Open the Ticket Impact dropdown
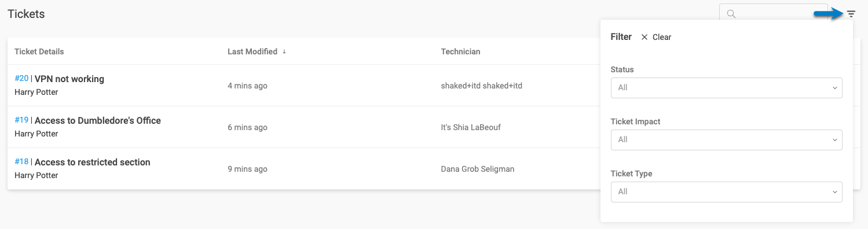Viewport: 868px width, 229px height. pyautogui.click(x=726, y=140)
